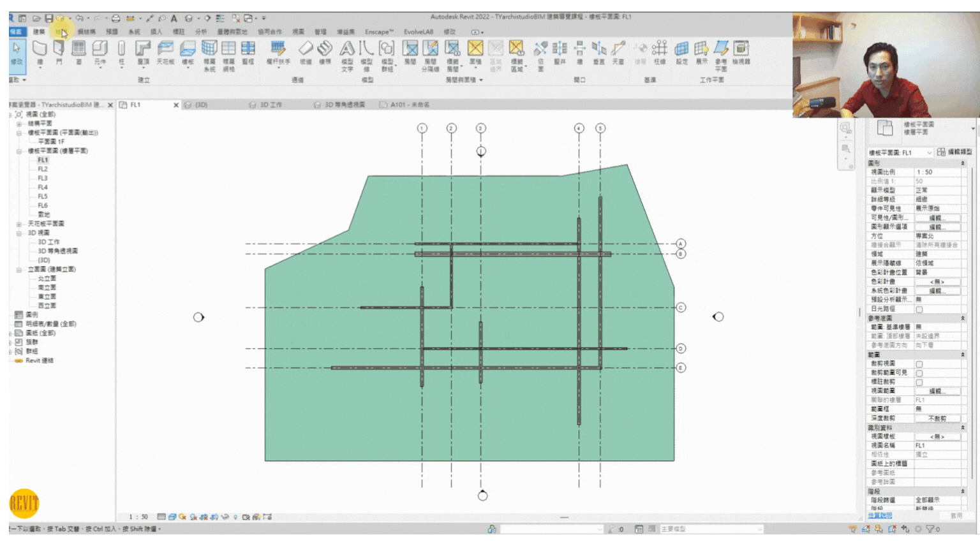This screenshot has height=551, width=980.
Task: Select the Mullion (豎框) tool
Action: (x=248, y=52)
